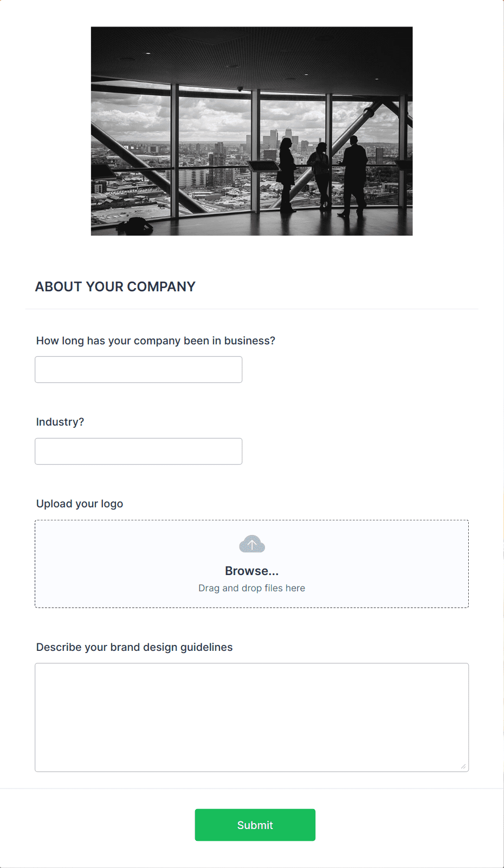Viewport: 504px width, 868px height.
Task: Click the 'Upload your logo' label
Action: tap(80, 504)
